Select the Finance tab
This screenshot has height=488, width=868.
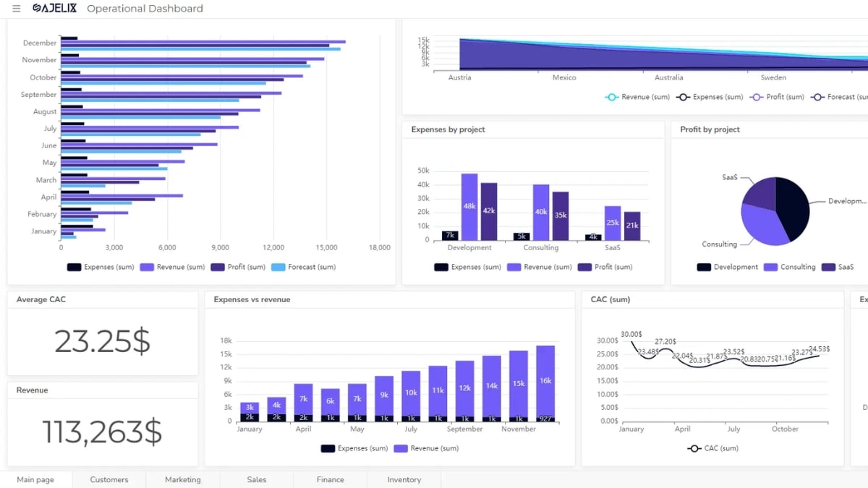click(x=331, y=479)
